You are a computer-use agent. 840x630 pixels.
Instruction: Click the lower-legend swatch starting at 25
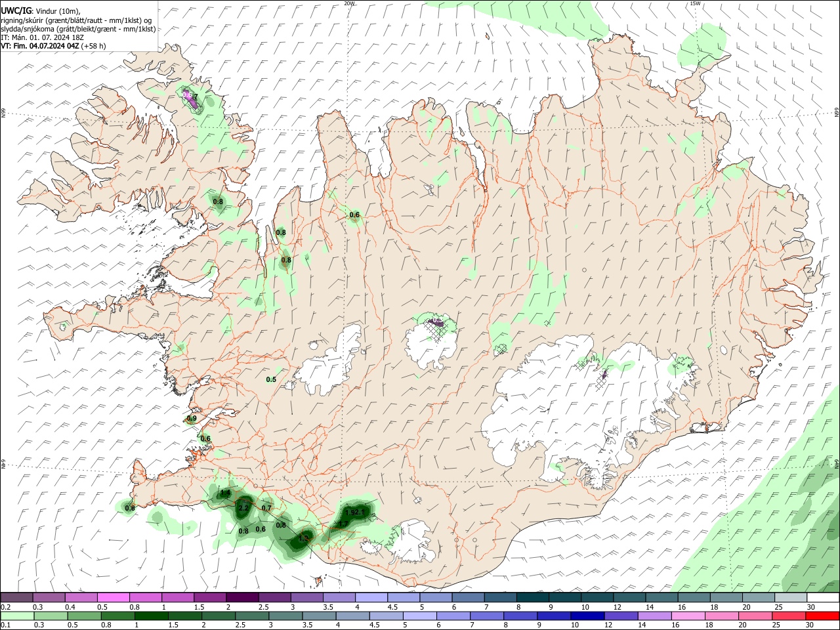(789, 616)
